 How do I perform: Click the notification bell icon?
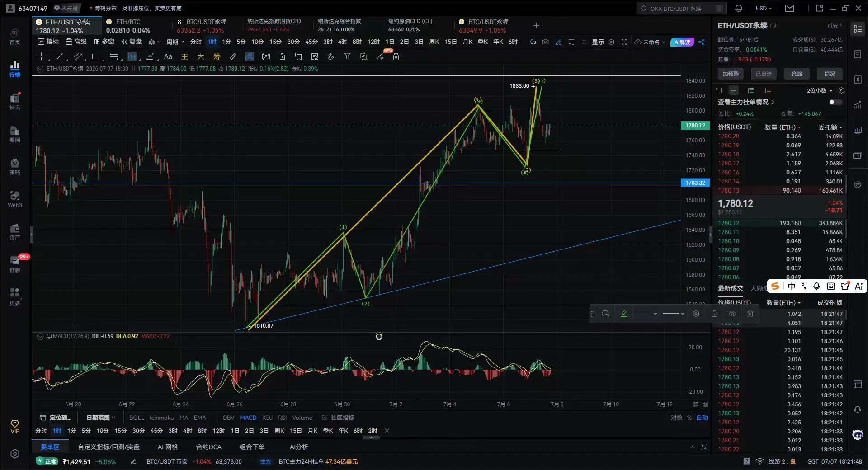click(x=739, y=8)
